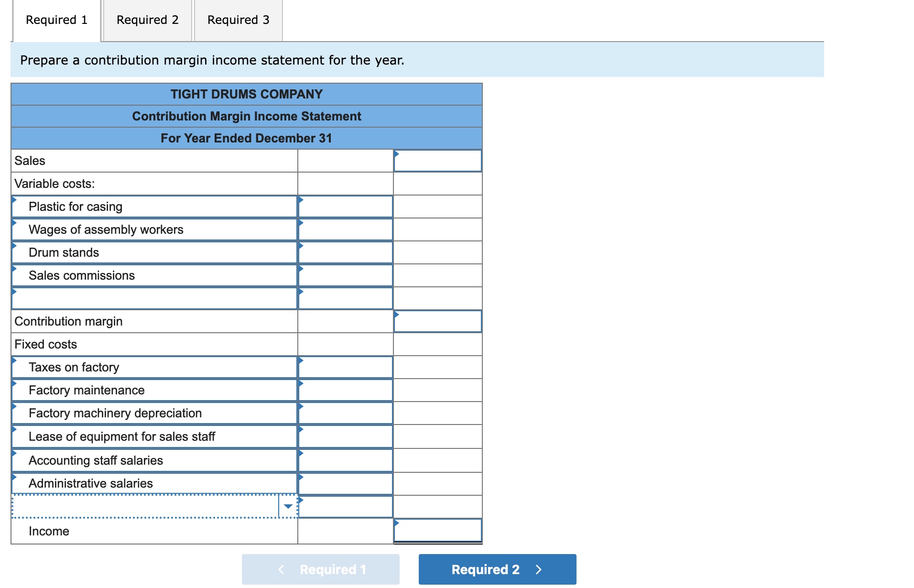
Task: Select the Drum stands label cell
Action: (154, 252)
